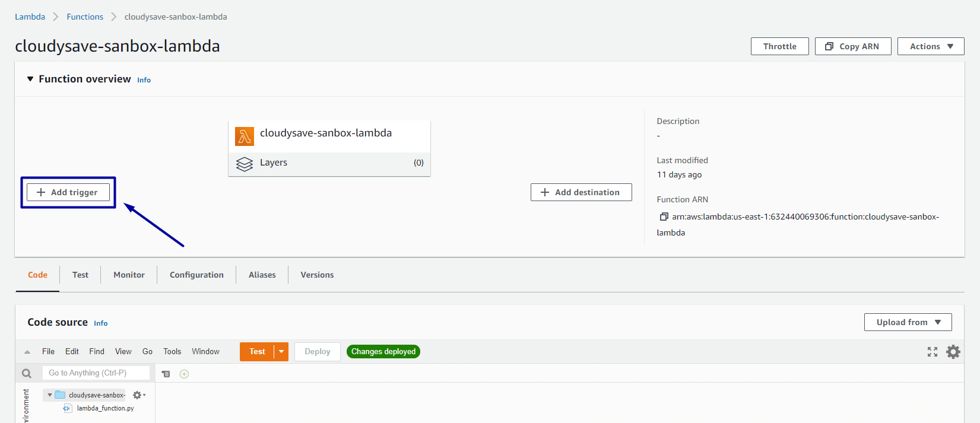The image size is (980, 423).
Task: Run the orange Test button
Action: click(257, 352)
